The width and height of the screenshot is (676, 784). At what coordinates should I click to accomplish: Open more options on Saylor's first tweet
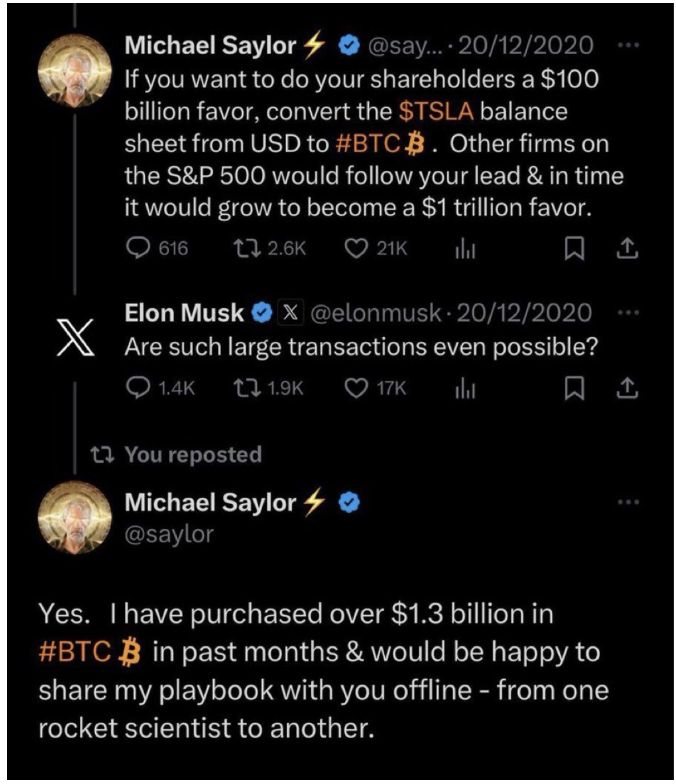(x=629, y=45)
